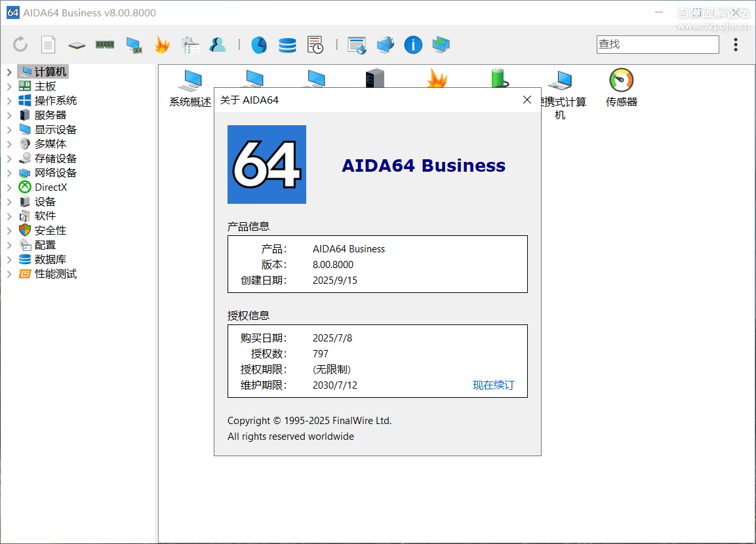Open the disk benchmark database toolbar icon

pos(287,45)
